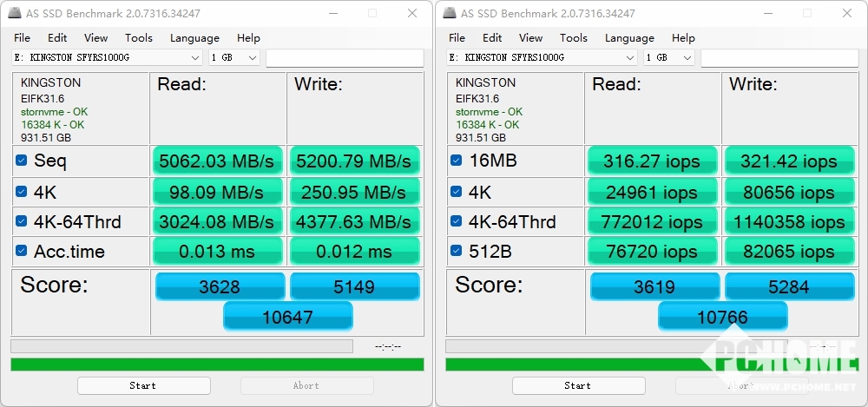Click green progress bar in left window
Viewport: 868px width, 407px height.
(217, 364)
